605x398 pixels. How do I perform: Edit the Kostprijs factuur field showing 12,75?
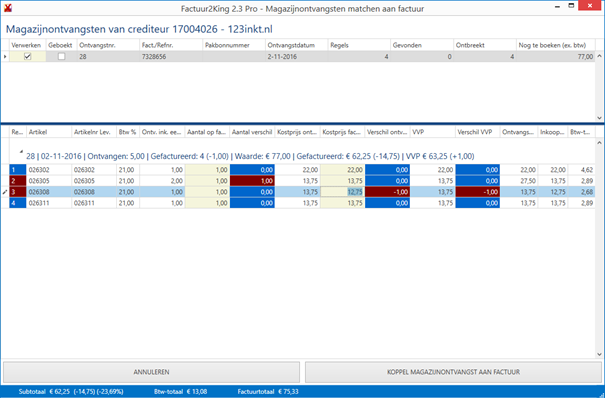pyautogui.click(x=343, y=192)
